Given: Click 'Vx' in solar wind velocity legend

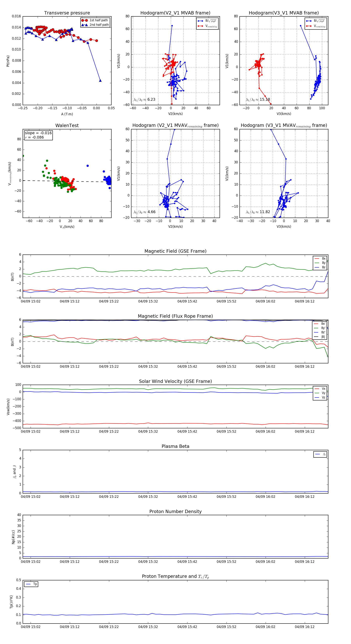Looking at the screenshot, I should point(324,389).
